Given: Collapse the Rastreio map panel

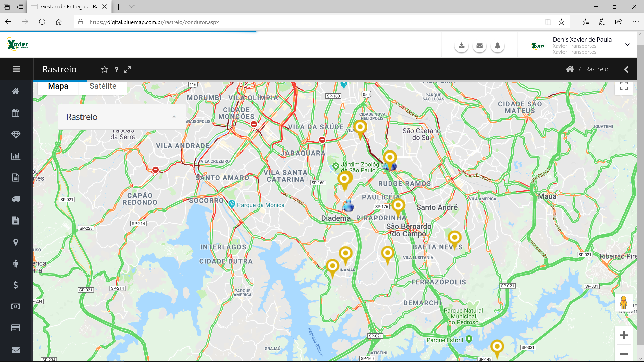Looking at the screenshot, I should [174, 117].
